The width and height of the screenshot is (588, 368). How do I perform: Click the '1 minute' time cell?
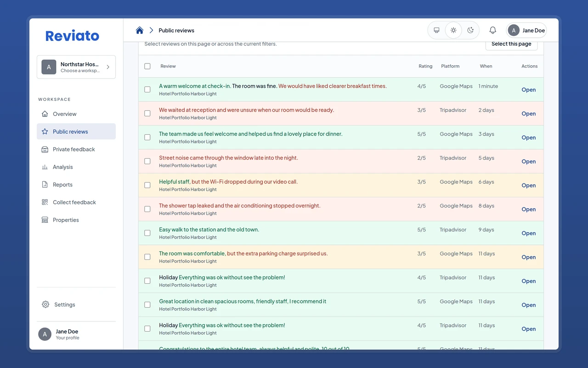pyautogui.click(x=488, y=86)
